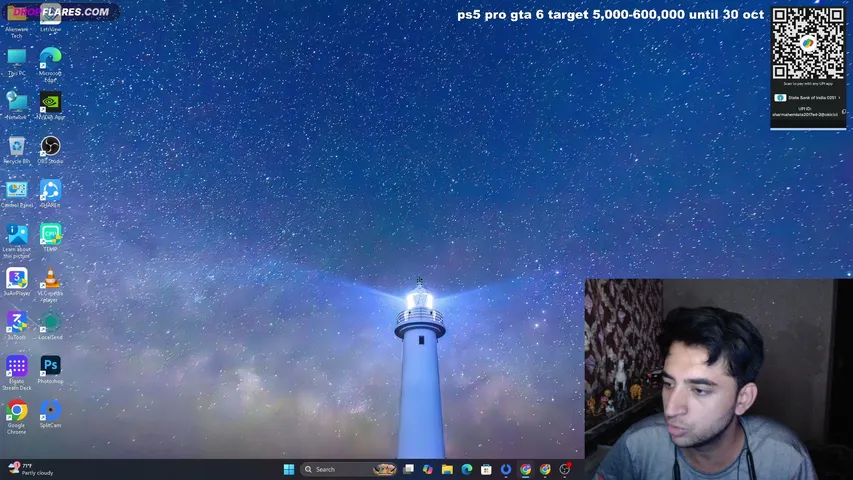Select the SHAREit desktop shortcut
853x480 pixels.
[x=50, y=194]
